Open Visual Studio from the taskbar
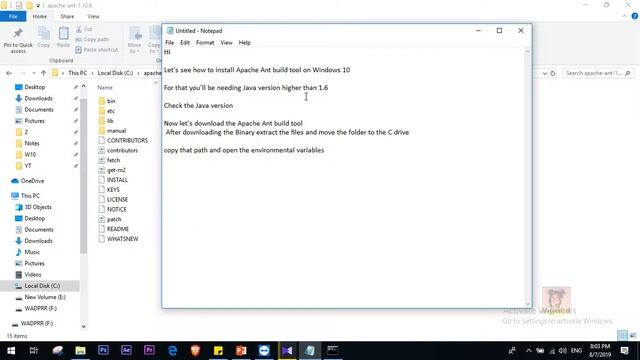This screenshot has width=640, height=360. pyautogui.click(x=287, y=350)
